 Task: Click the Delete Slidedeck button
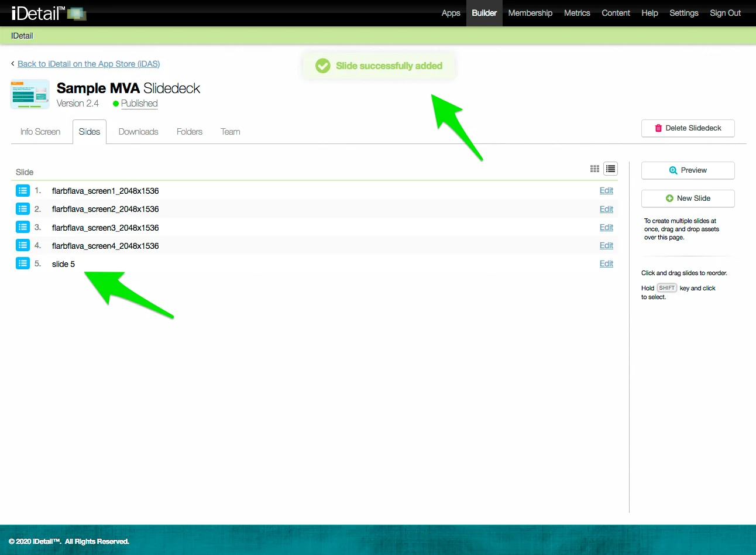(688, 128)
